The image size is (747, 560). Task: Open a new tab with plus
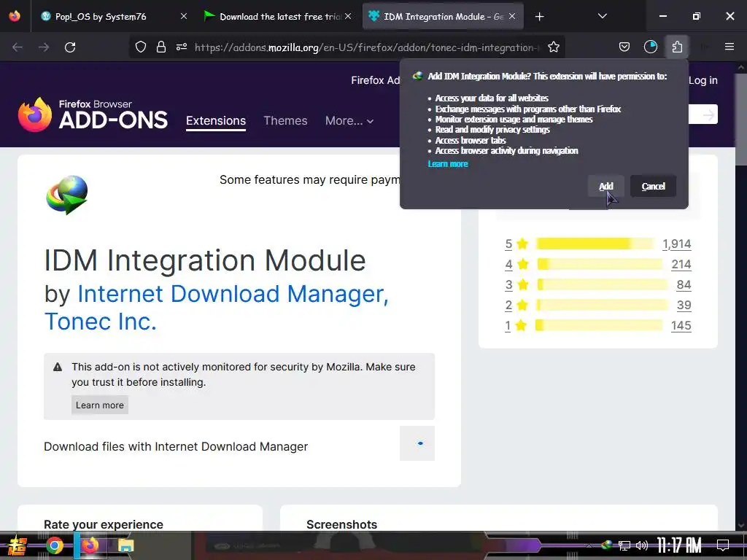point(539,17)
